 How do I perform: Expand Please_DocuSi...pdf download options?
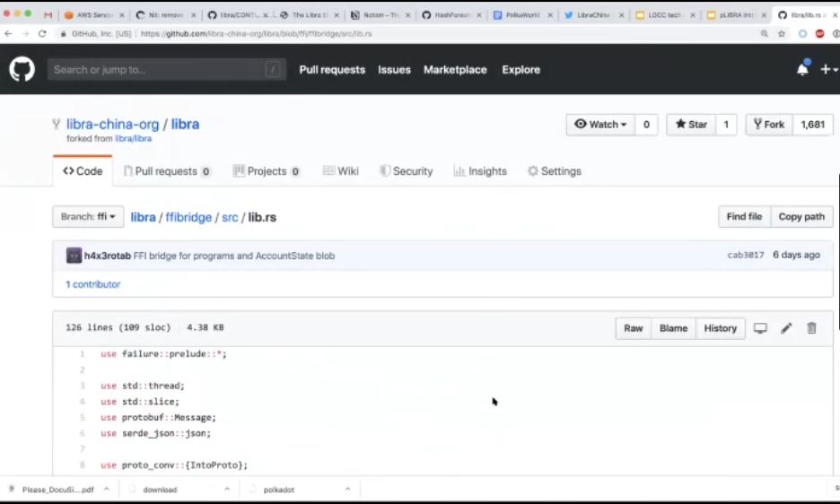tap(107, 489)
